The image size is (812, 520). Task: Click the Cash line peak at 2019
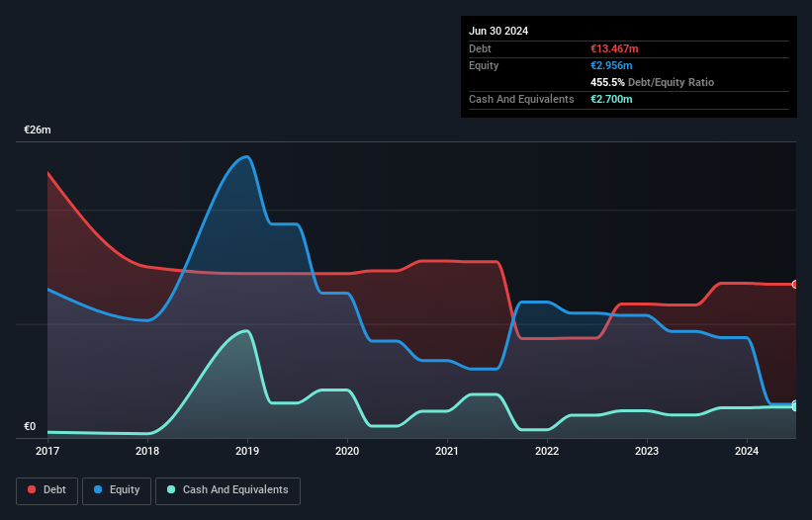tap(247, 331)
